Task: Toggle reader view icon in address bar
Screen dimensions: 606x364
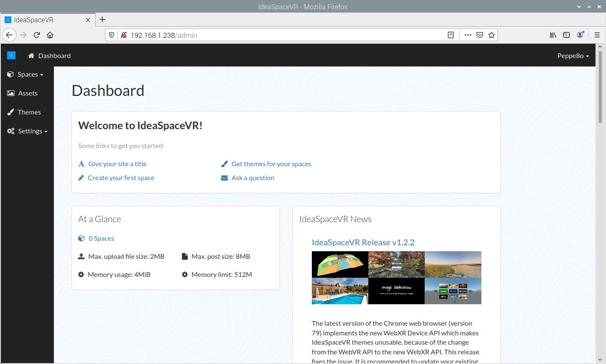Action: [x=451, y=35]
